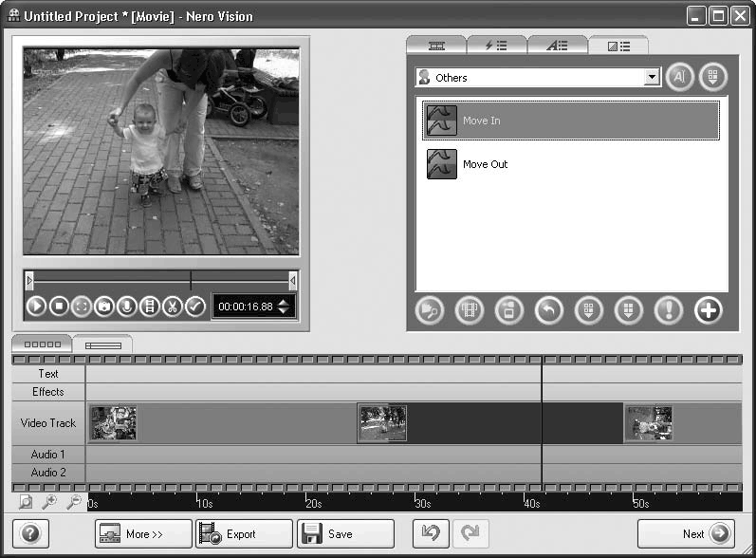The height and width of the screenshot is (558, 756).
Task: Click the plus add icon in effects panel
Action: (708, 310)
